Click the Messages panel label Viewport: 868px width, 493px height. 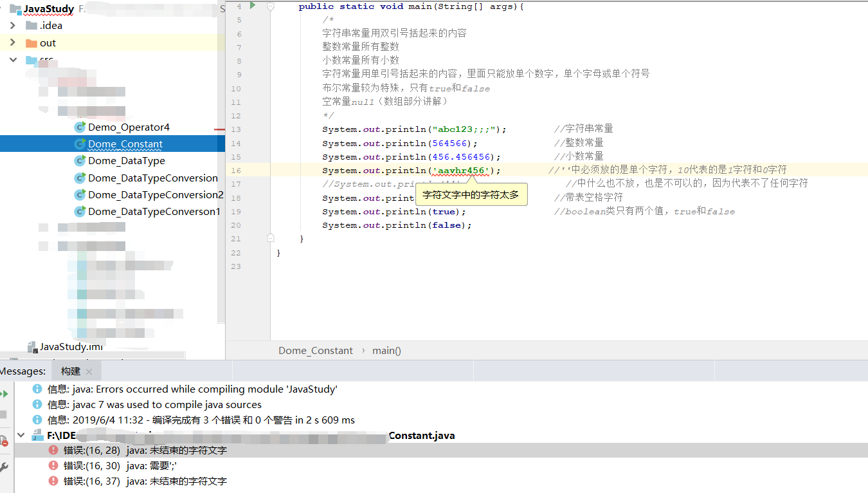pos(23,371)
